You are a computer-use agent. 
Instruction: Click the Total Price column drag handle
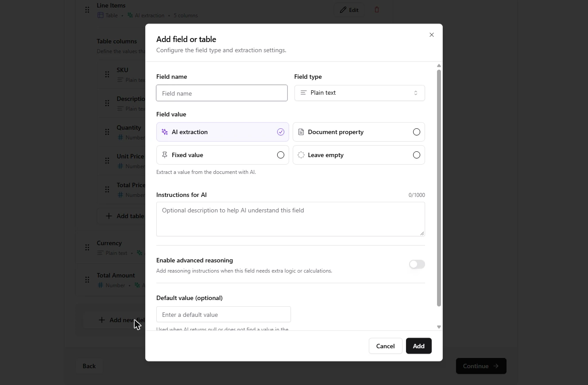[107, 189]
